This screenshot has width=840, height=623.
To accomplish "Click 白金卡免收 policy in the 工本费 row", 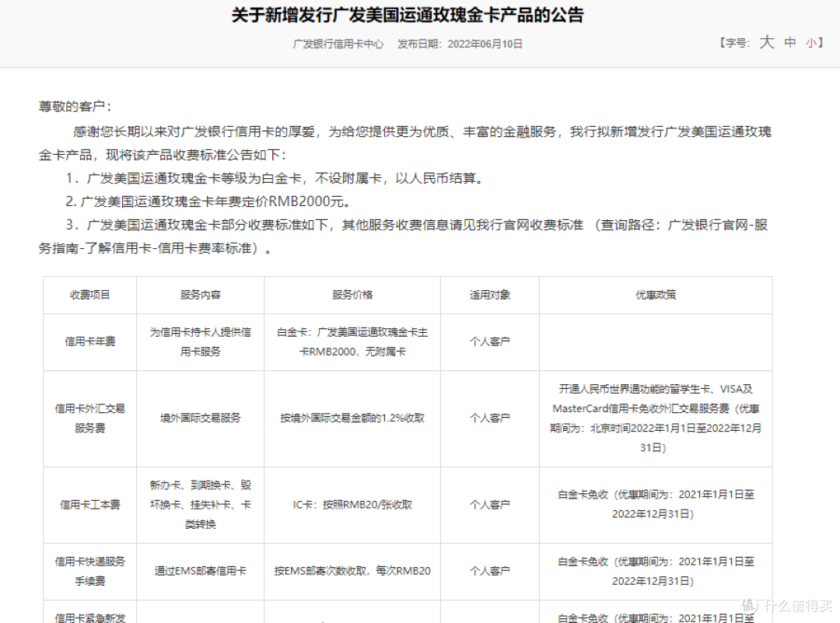I will [x=656, y=504].
